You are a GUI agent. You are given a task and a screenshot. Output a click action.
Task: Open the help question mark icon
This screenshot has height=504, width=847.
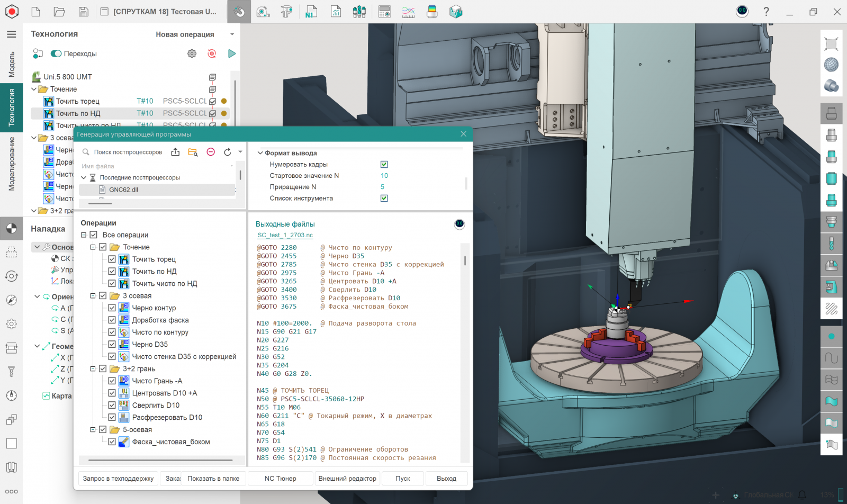pos(766,12)
